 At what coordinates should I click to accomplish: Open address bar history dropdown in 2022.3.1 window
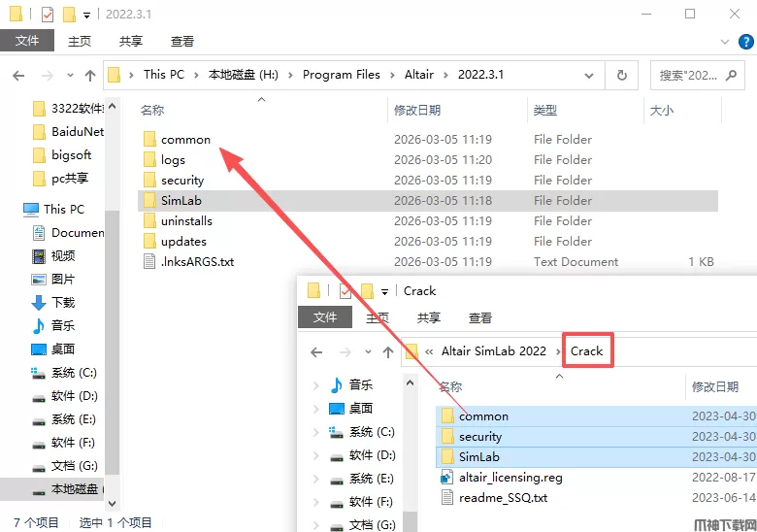point(589,76)
